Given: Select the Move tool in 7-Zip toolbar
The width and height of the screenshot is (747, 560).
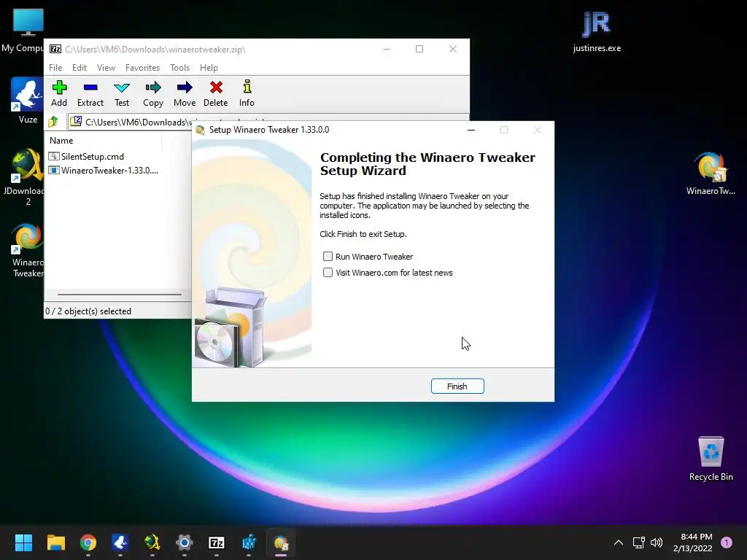Looking at the screenshot, I should [185, 94].
